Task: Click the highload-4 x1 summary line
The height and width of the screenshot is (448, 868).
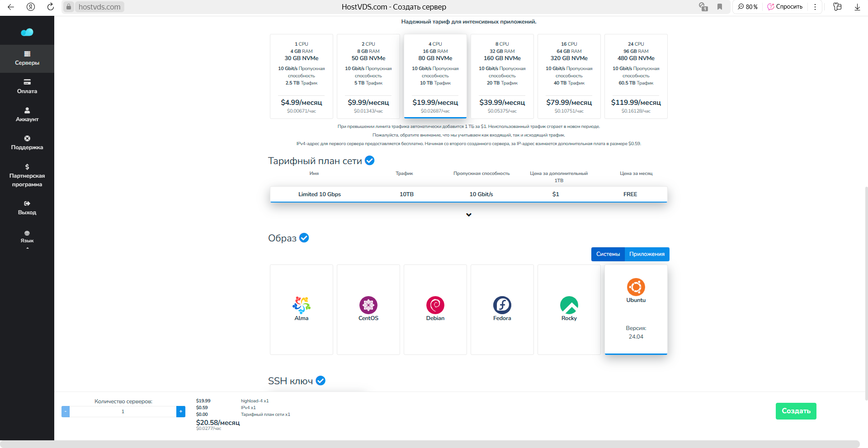Action: (255, 401)
